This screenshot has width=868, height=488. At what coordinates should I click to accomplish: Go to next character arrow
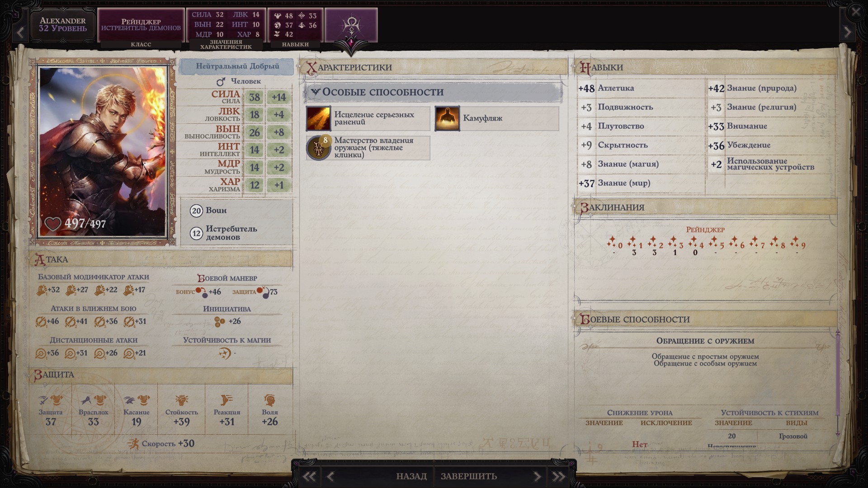(848, 32)
